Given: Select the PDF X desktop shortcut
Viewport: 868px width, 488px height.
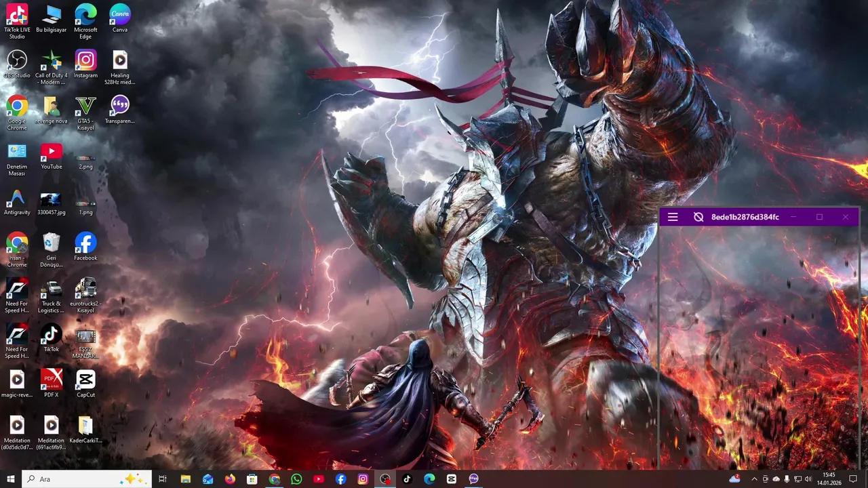Looking at the screenshot, I should 52,384.
